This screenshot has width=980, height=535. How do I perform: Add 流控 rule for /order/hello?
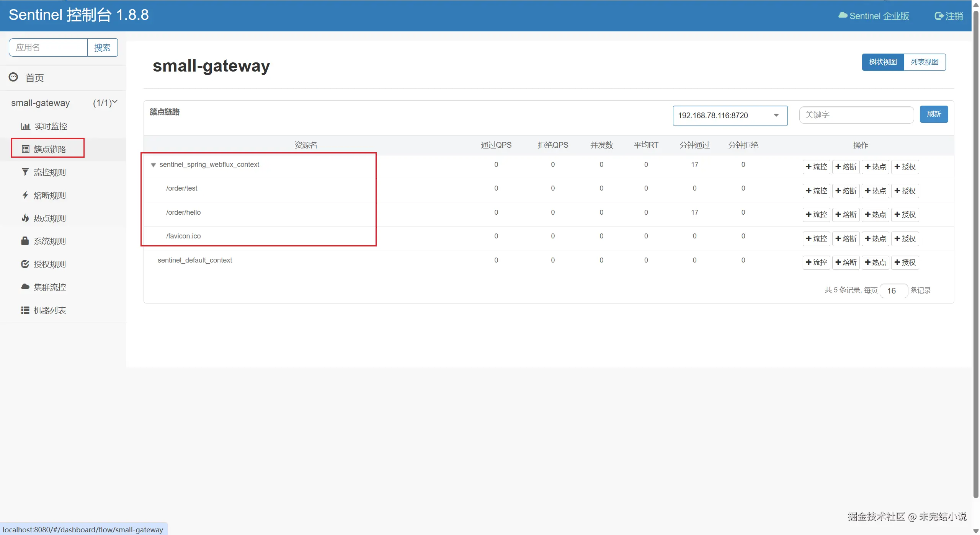point(816,214)
